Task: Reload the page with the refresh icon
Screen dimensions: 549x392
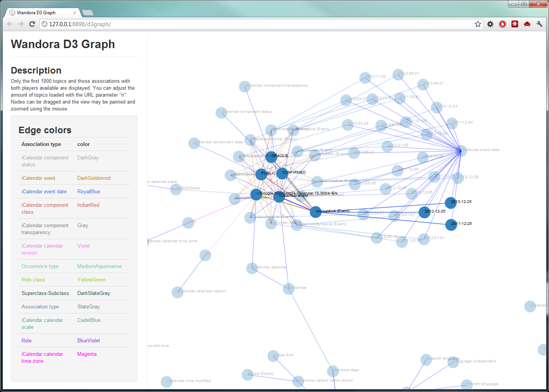Action: click(32, 24)
